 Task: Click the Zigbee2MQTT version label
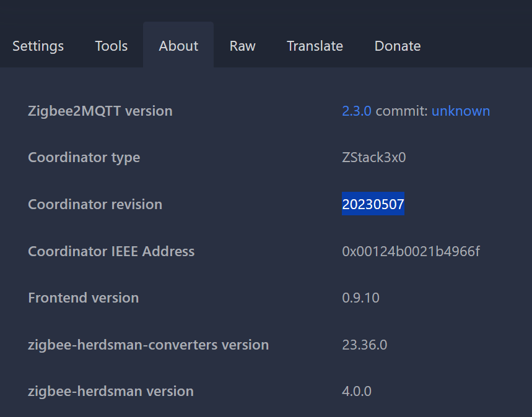click(100, 111)
